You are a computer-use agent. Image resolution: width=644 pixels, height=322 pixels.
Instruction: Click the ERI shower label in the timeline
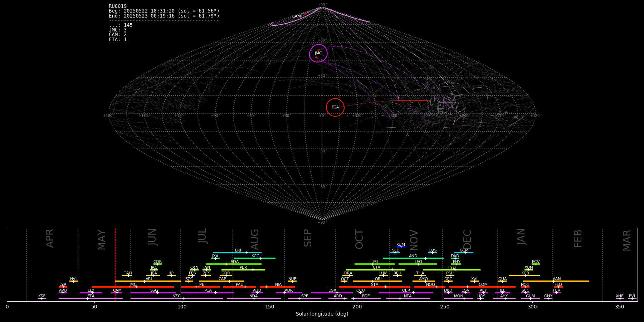[238, 250]
